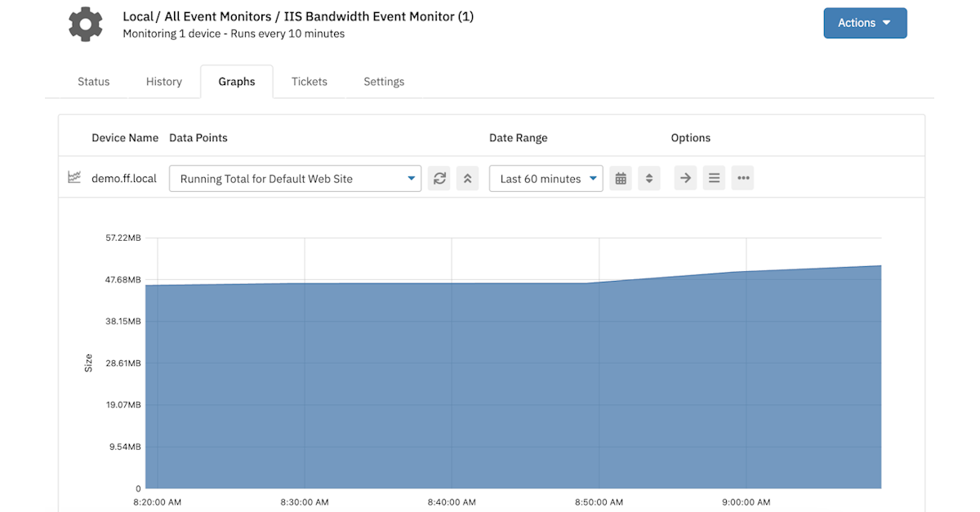The image size is (980, 512).
Task: Open the hamburger list options icon
Action: (714, 178)
